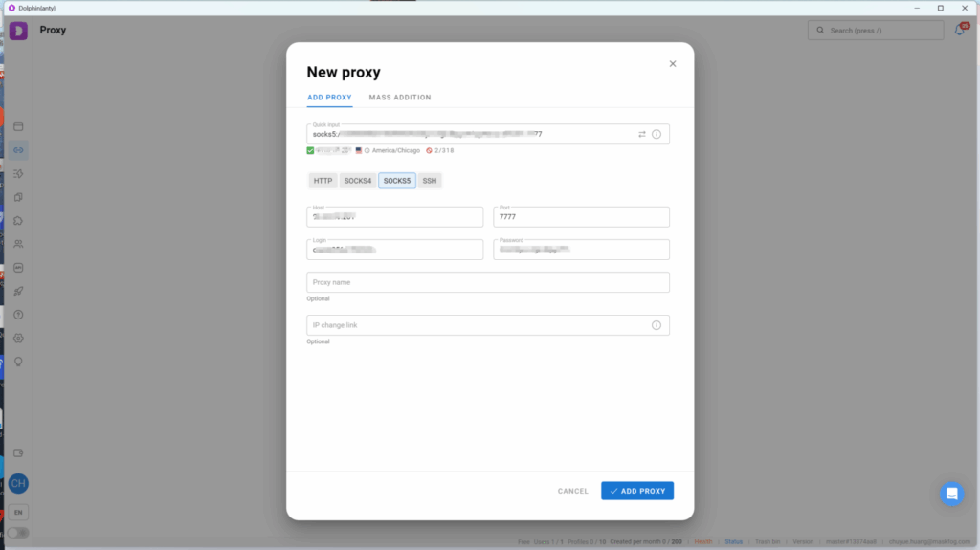Screen dimensions: 980x550
Task: Focus the Proxy name field
Action: [488, 282]
